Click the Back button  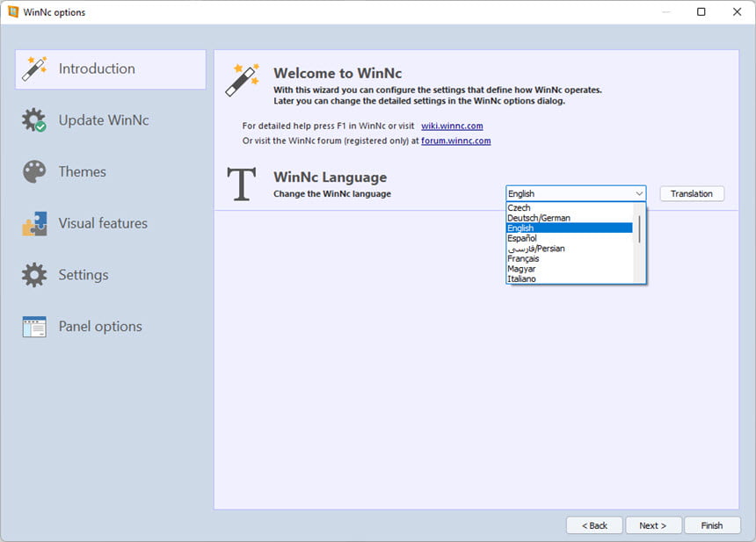tap(594, 525)
